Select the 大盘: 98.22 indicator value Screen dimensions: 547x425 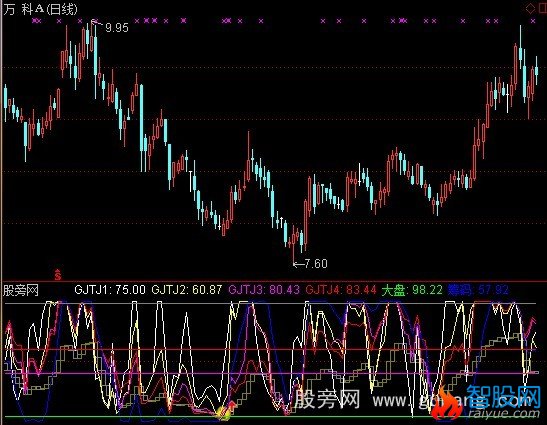[x=412, y=290]
